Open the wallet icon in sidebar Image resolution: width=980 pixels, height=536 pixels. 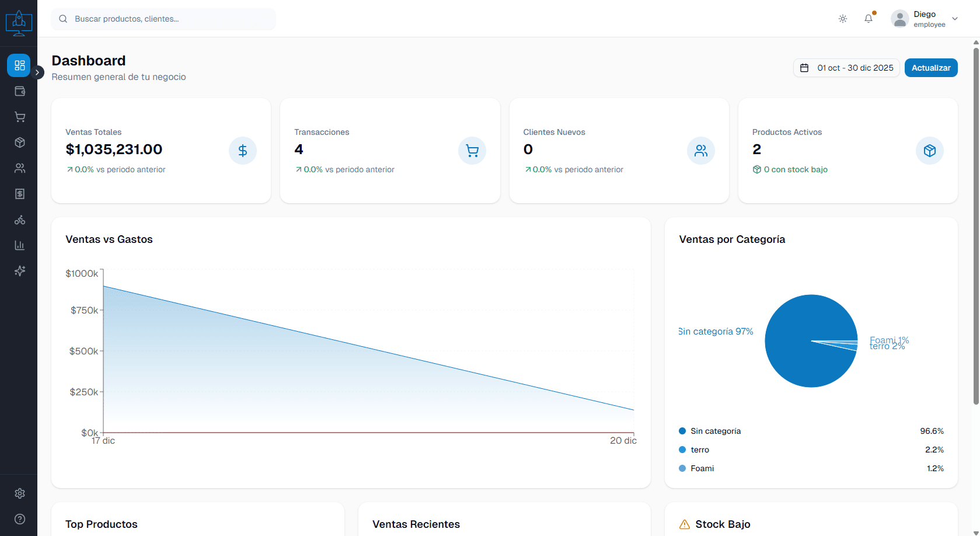tap(19, 91)
